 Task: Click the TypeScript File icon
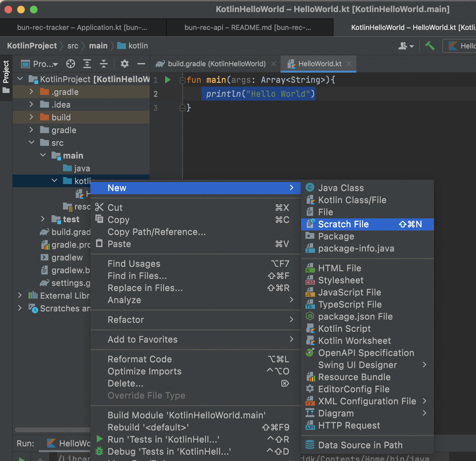click(x=310, y=304)
